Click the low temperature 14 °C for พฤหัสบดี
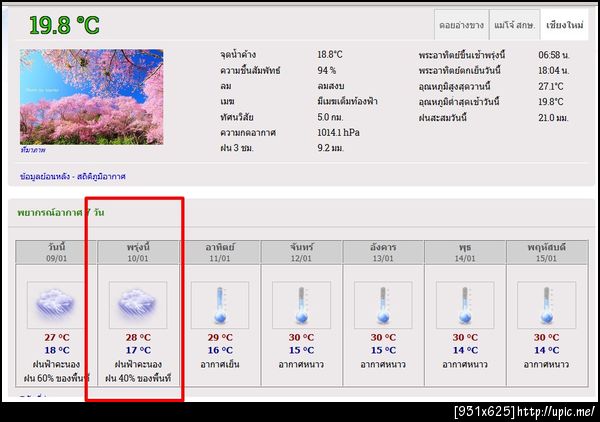Screen dimensions: 600x422 (547, 350)
